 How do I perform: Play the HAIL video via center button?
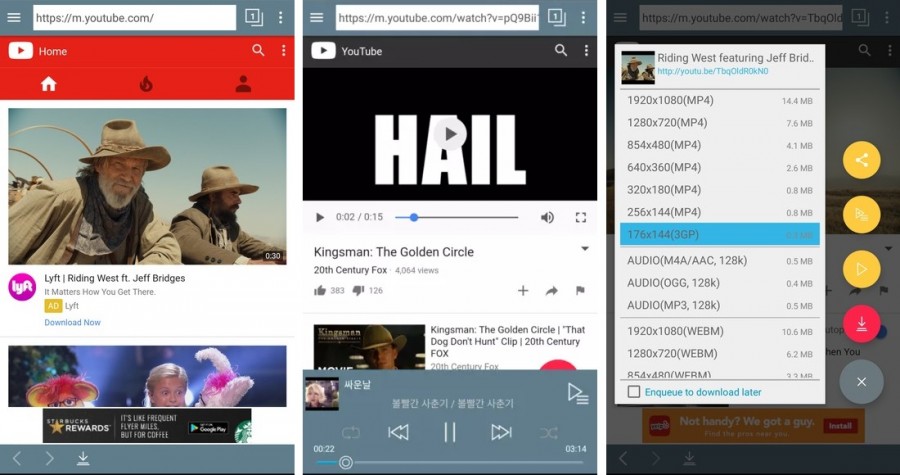450,134
